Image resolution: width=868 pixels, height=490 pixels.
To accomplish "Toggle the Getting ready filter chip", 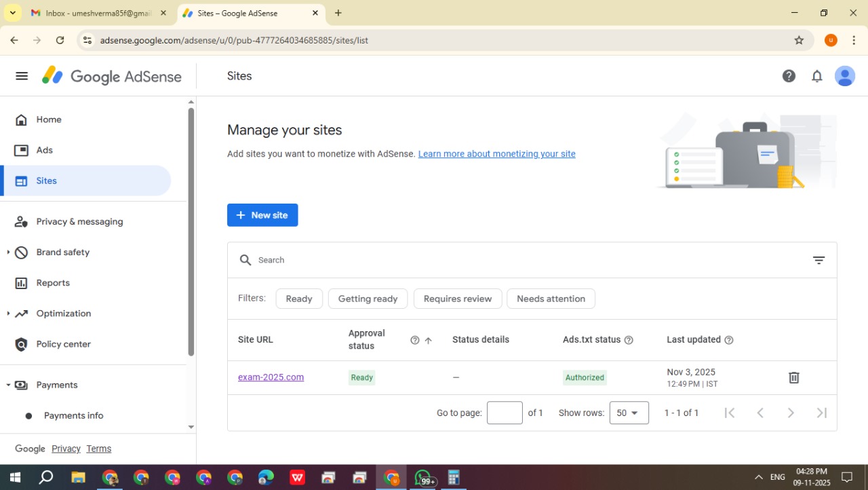I will pos(368,299).
